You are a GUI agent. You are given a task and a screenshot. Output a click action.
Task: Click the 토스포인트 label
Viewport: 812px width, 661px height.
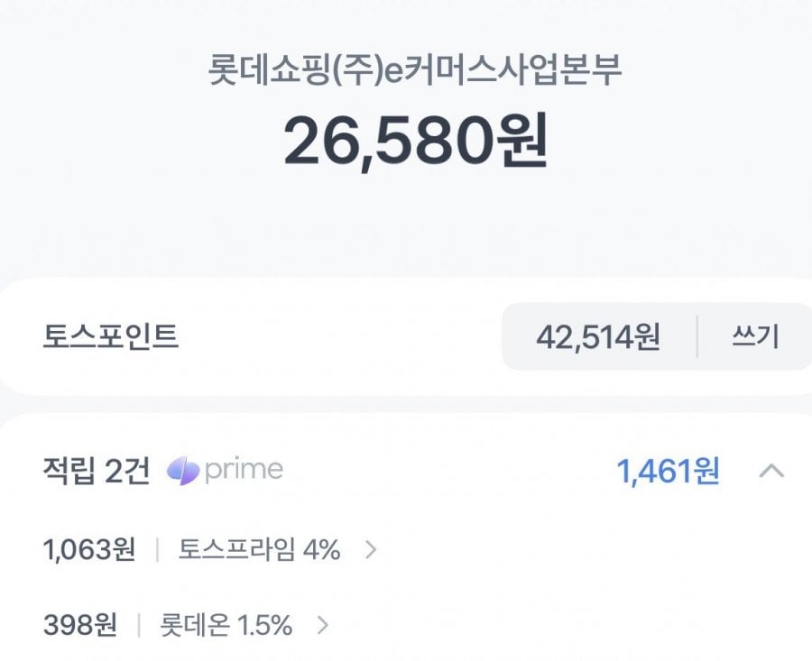[x=110, y=337]
